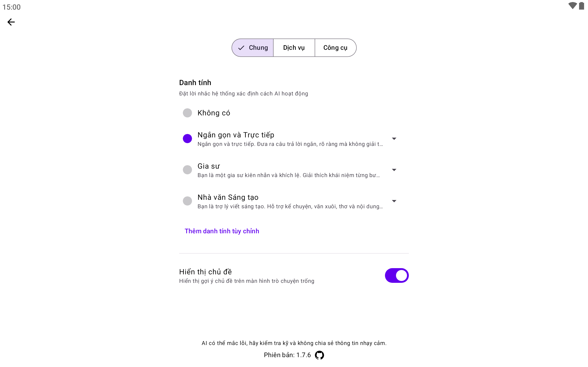The height and width of the screenshot is (367, 588).
Task: Disable the Hiển thị chủ đề switch
Action: tap(396, 275)
